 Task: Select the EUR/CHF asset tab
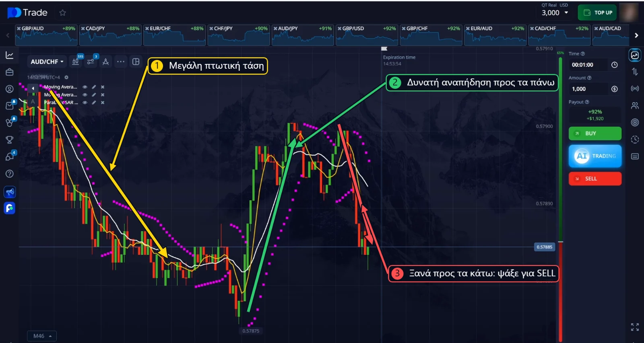174,35
